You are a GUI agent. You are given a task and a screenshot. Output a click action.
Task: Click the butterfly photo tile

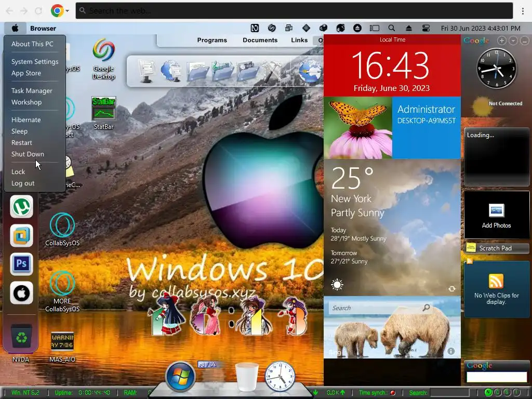[358, 128]
